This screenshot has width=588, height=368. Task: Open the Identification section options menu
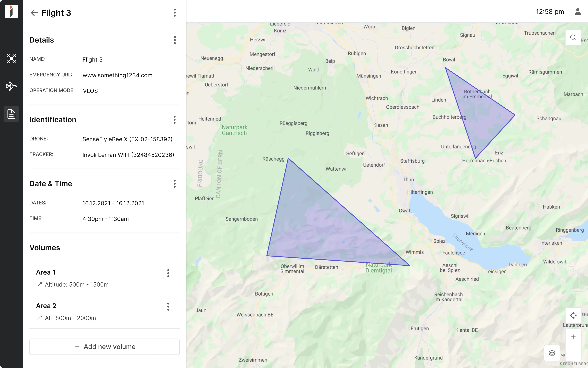pyautogui.click(x=175, y=119)
